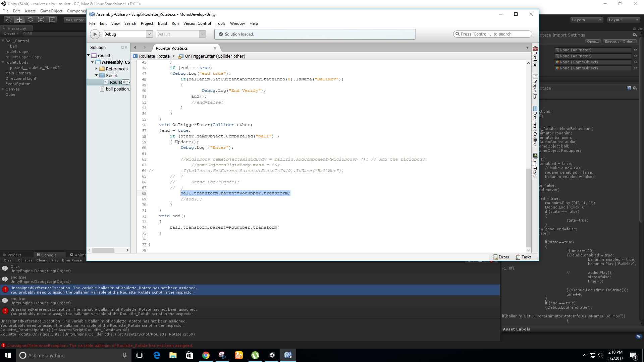Screen dimensions: 644x362
Task: Expand the Canvas object in Hierarchy
Action: 3,89
